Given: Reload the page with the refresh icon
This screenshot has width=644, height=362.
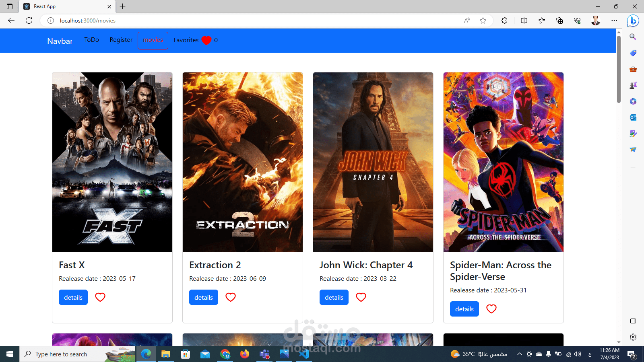Looking at the screenshot, I should 29,21.
